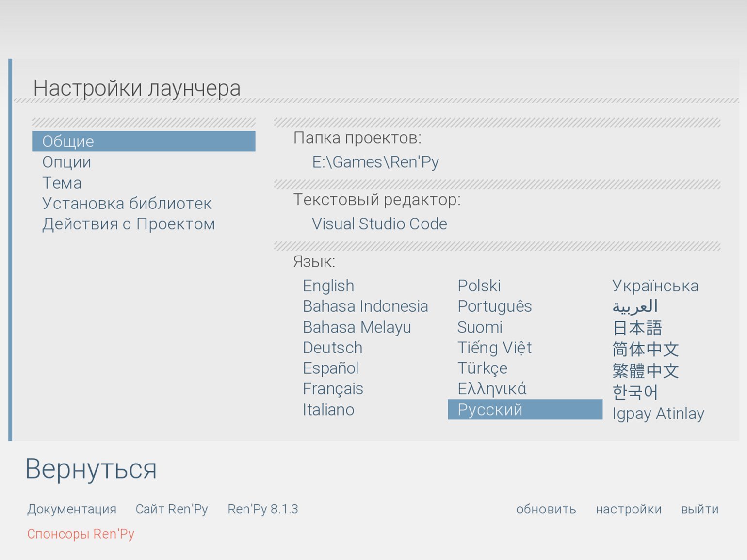The width and height of the screenshot is (747, 560).
Task: Go to Действия с Проектом tab
Action: point(128,224)
